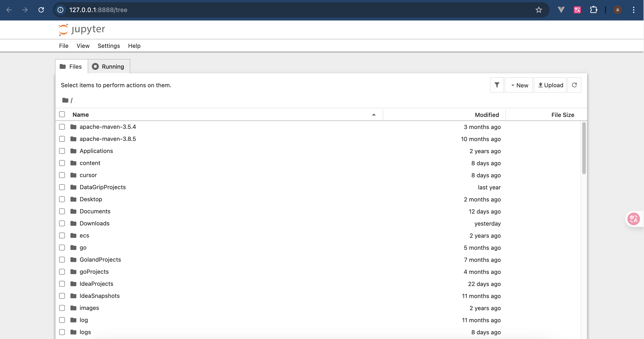Click the root folder breadcrumb icon
This screenshot has height=339, width=644.
click(x=65, y=100)
